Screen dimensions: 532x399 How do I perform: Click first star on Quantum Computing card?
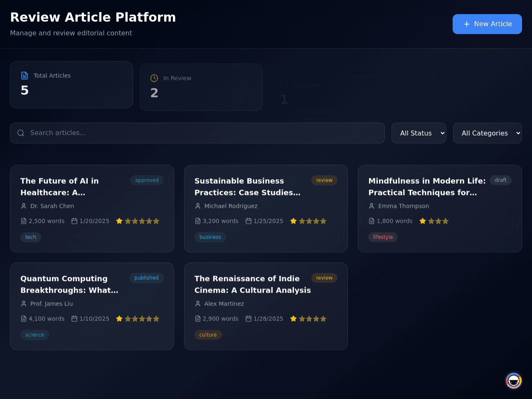click(119, 319)
